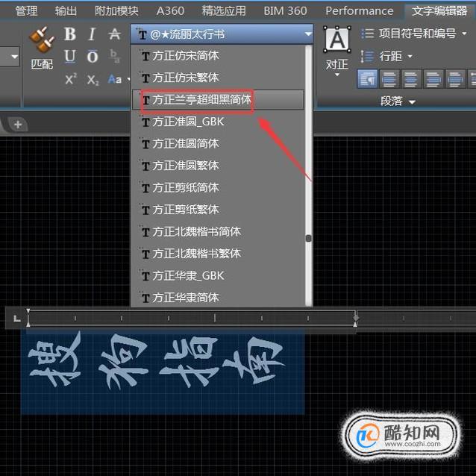476x476 pixels.
Task: Justify the paragraph text
Action: click(455, 79)
